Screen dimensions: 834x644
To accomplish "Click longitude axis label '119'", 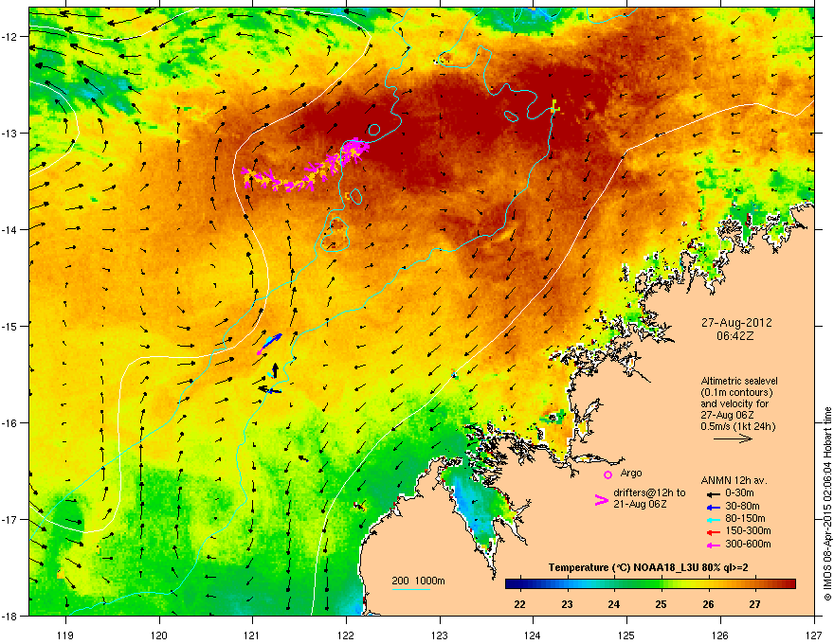I will click(65, 635).
